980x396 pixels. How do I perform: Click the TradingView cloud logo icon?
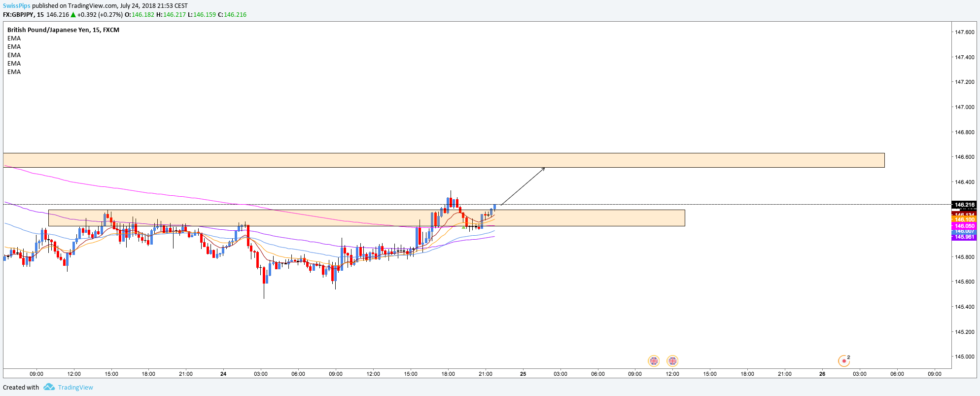pos(49,387)
